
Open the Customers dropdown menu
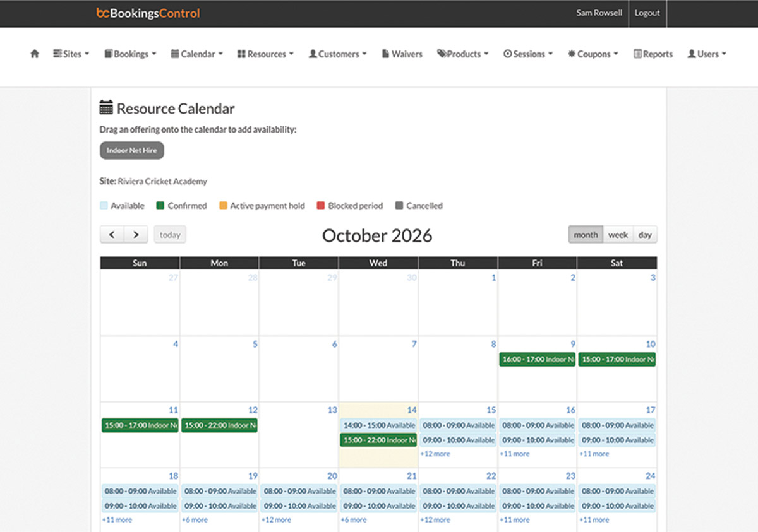click(338, 54)
